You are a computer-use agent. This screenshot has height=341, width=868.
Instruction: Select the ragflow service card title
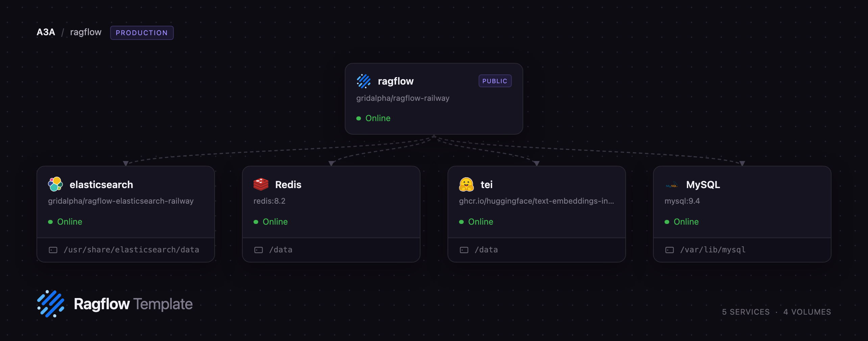click(395, 81)
